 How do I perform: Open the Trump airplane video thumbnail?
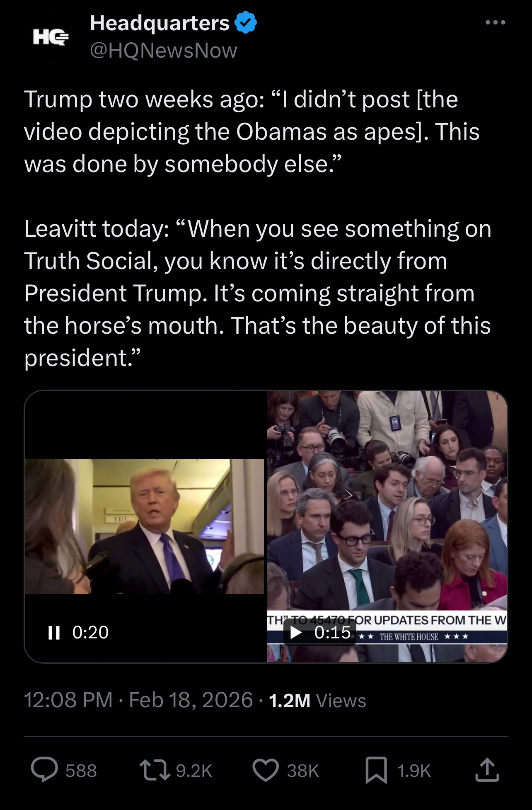pyautogui.click(x=144, y=526)
